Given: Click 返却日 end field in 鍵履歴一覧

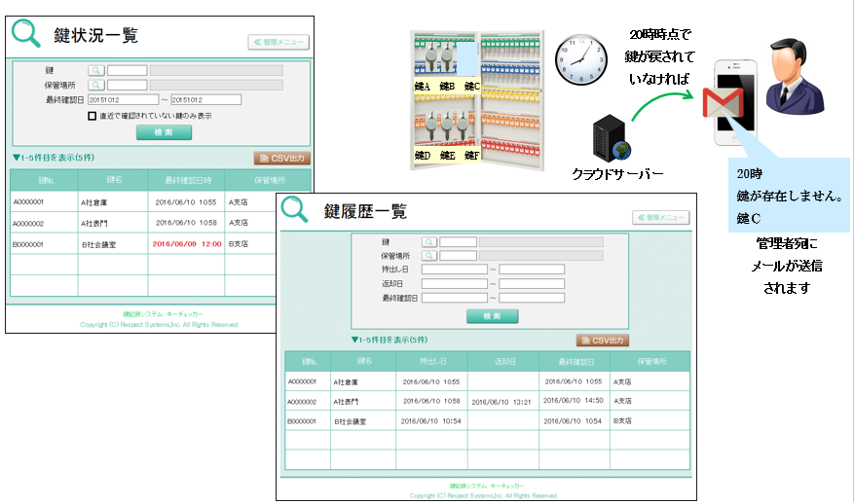Looking at the screenshot, I should 532,283.
